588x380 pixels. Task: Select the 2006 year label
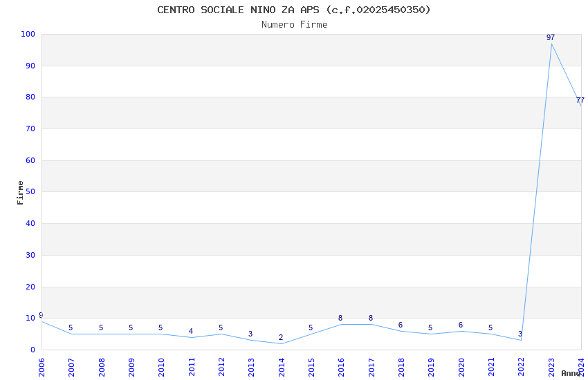click(42, 368)
